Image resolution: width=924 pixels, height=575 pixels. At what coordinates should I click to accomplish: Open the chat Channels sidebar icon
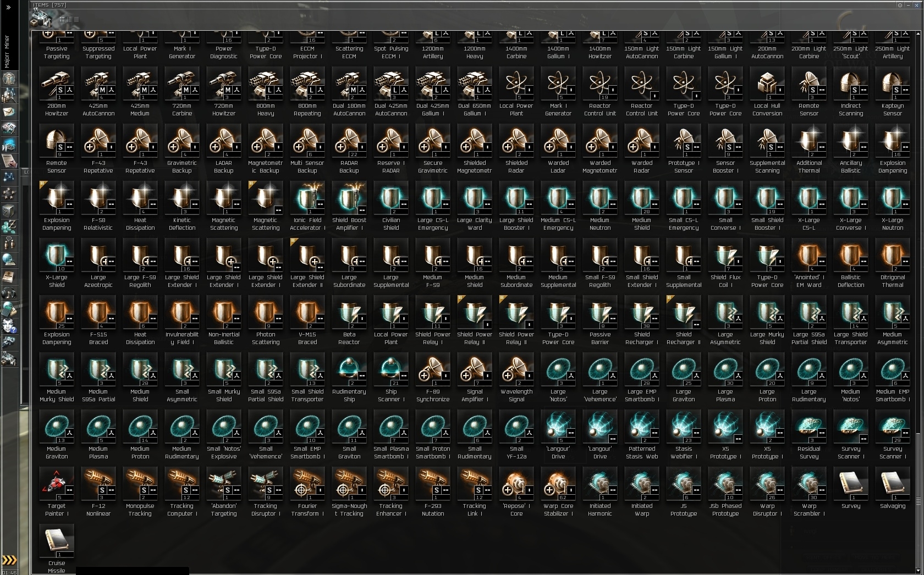9,243
